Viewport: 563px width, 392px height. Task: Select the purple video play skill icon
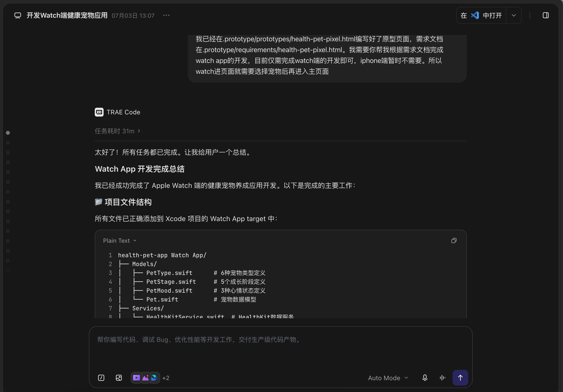tap(136, 378)
